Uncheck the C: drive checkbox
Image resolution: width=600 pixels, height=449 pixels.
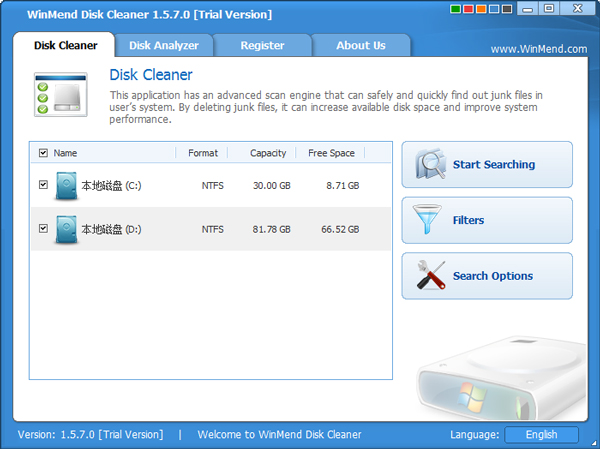43,185
